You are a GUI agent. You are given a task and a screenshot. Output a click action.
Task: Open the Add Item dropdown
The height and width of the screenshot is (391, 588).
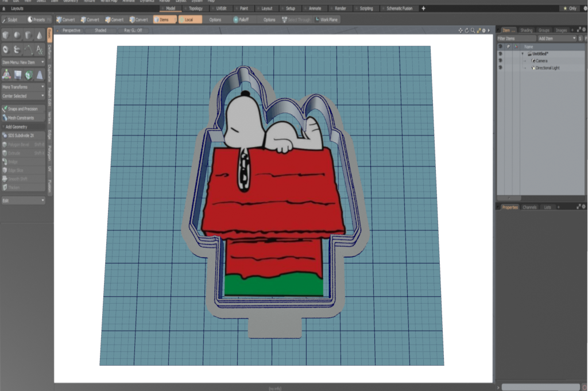point(557,38)
